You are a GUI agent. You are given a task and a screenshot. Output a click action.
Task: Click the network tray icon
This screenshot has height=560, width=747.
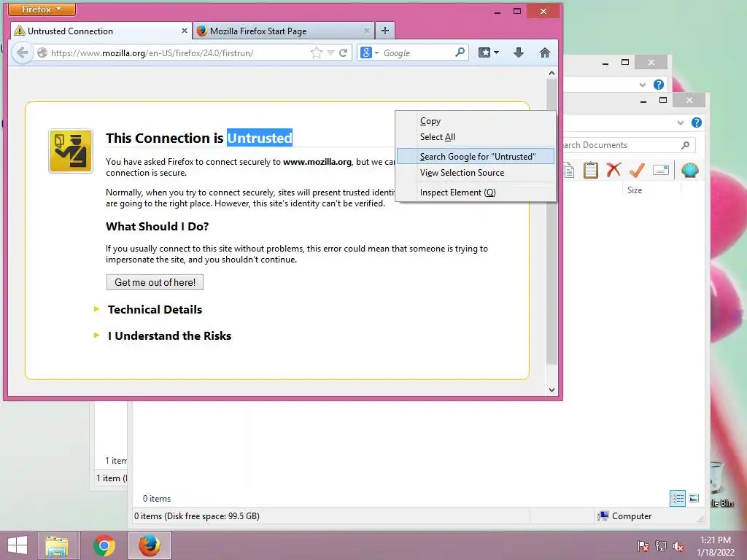661,546
